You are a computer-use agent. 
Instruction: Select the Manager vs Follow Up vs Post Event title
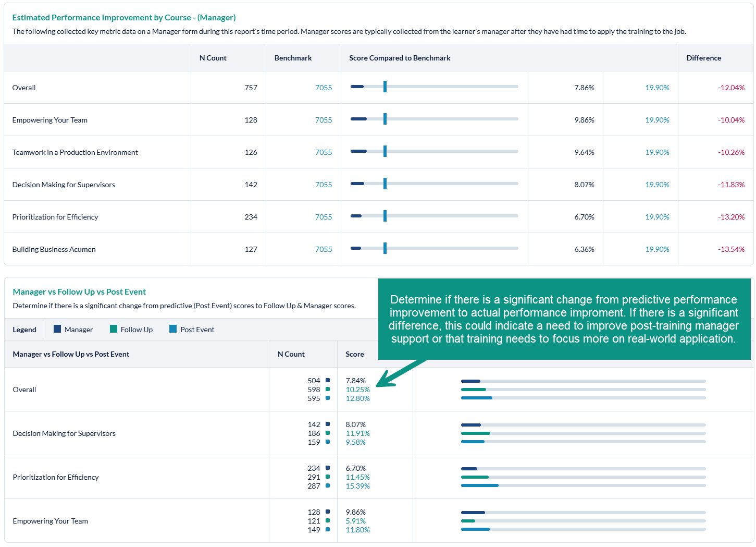coord(79,291)
